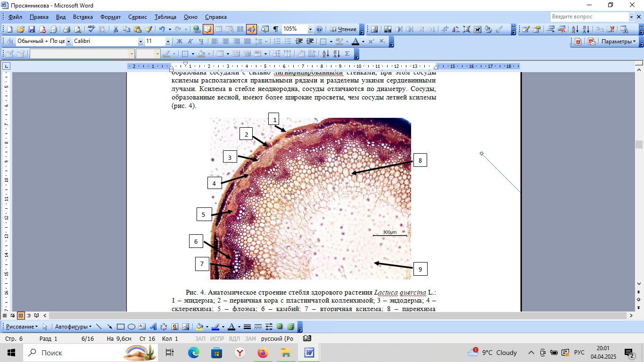Image resolution: width=644 pixels, height=362 pixels.
Task: Select the Arrow drawing tool
Action: [109, 327]
